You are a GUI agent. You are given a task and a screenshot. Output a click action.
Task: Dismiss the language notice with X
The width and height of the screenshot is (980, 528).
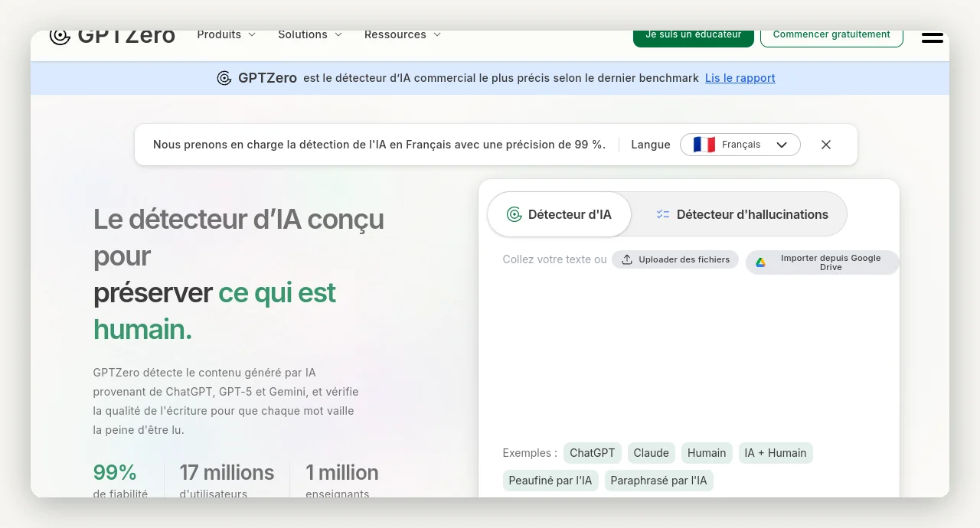(826, 145)
